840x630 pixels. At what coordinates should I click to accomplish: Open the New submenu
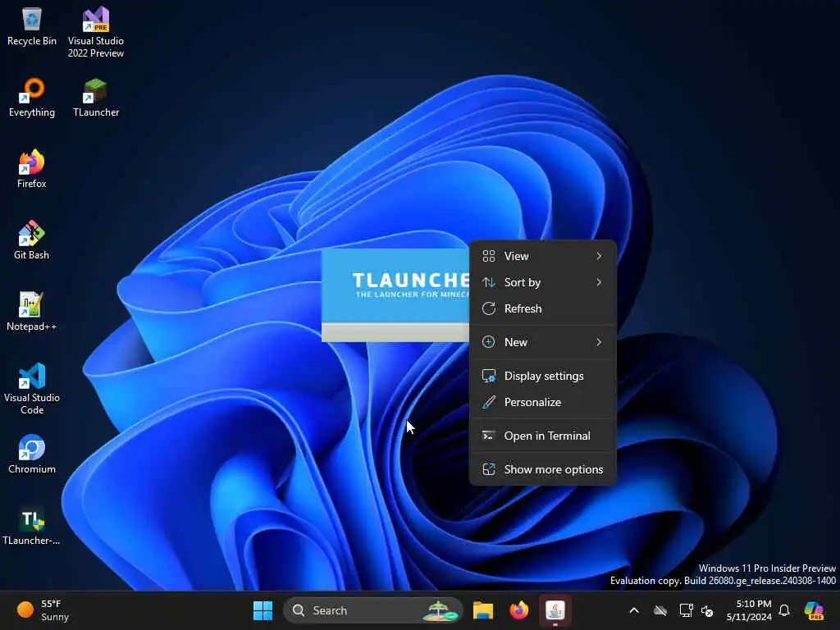coord(543,342)
